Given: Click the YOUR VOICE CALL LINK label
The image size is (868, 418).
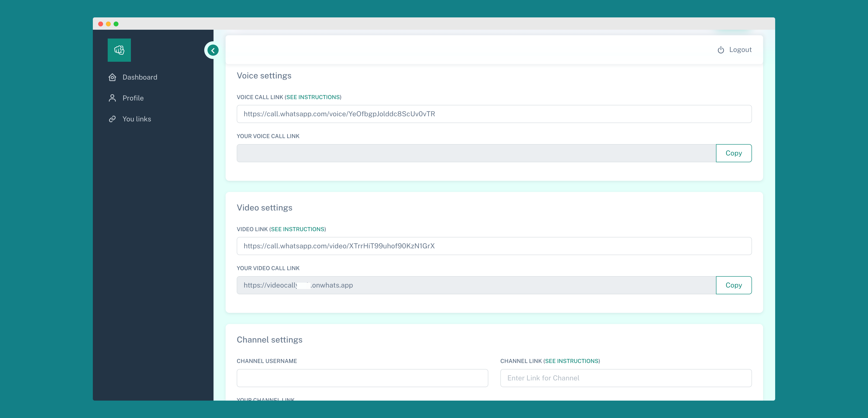Looking at the screenshot, I should click(268, 136).
